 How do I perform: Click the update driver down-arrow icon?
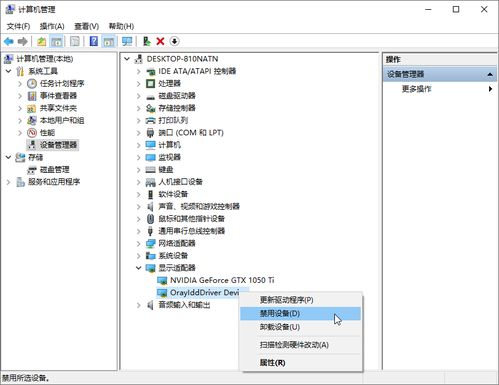click(174, 41)
